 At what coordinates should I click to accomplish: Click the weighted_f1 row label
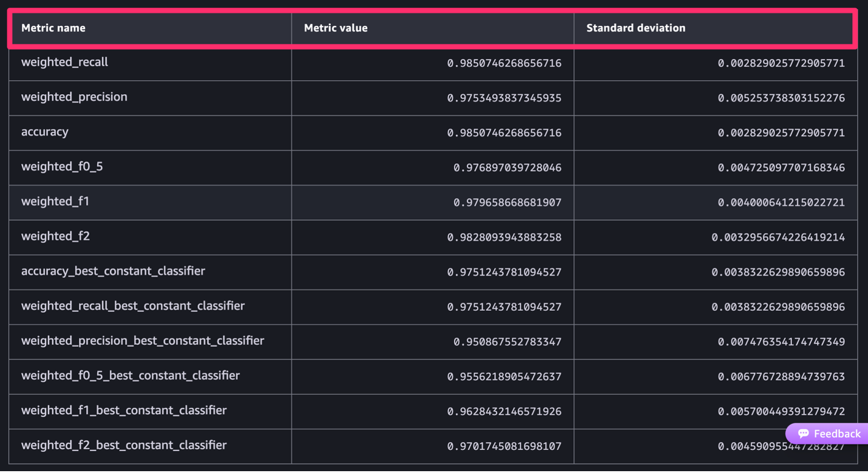point(55,201)
